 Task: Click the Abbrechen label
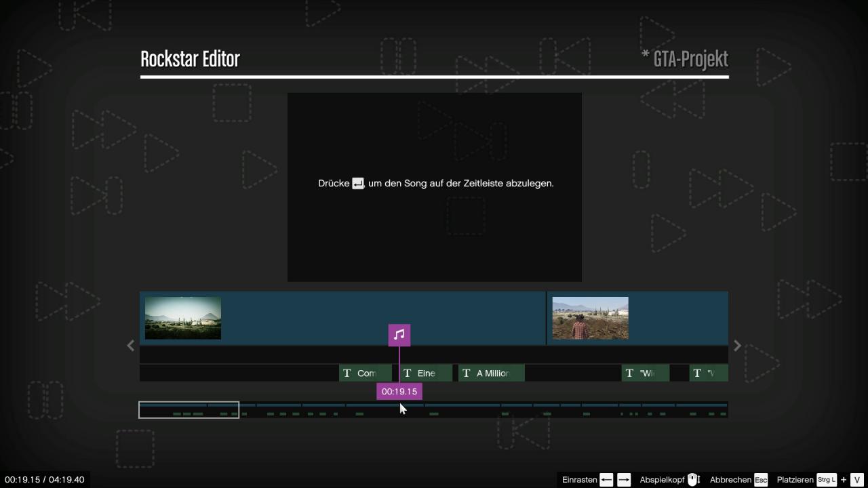tap(730, 480)
